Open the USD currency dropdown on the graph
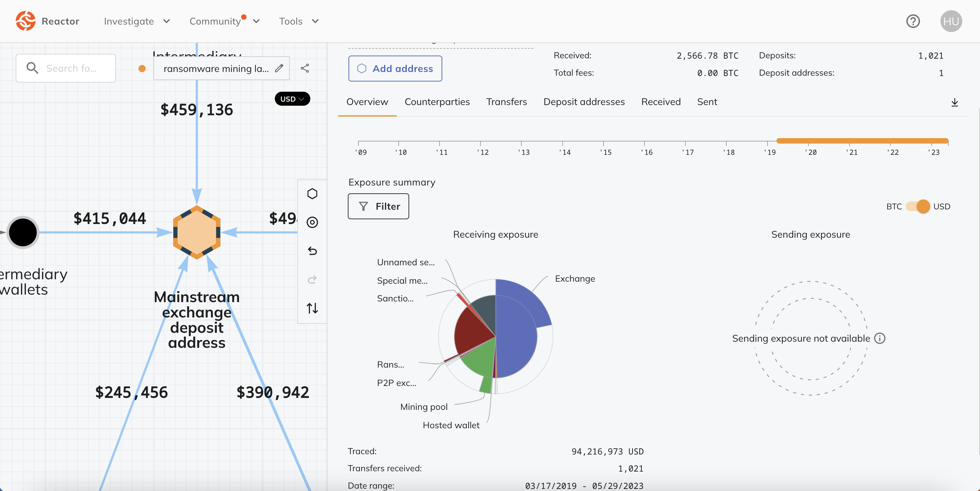 click(292, 99)
